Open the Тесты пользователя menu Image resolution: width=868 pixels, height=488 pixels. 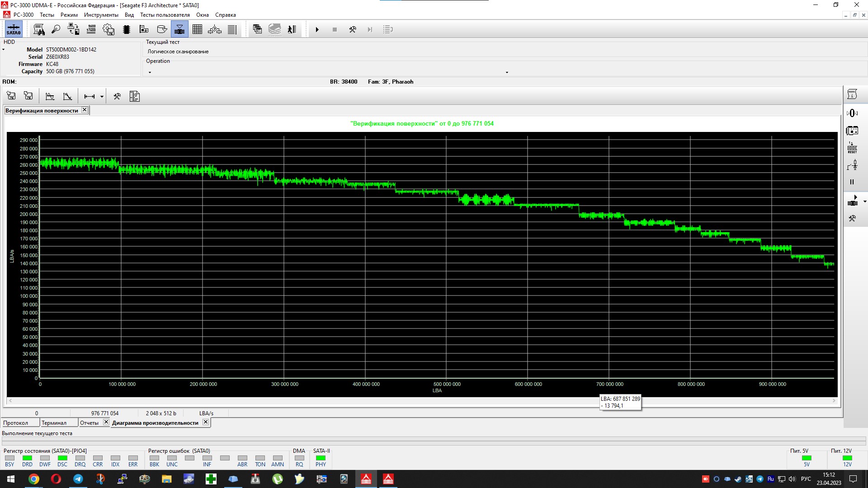click(x=165, y=15)
